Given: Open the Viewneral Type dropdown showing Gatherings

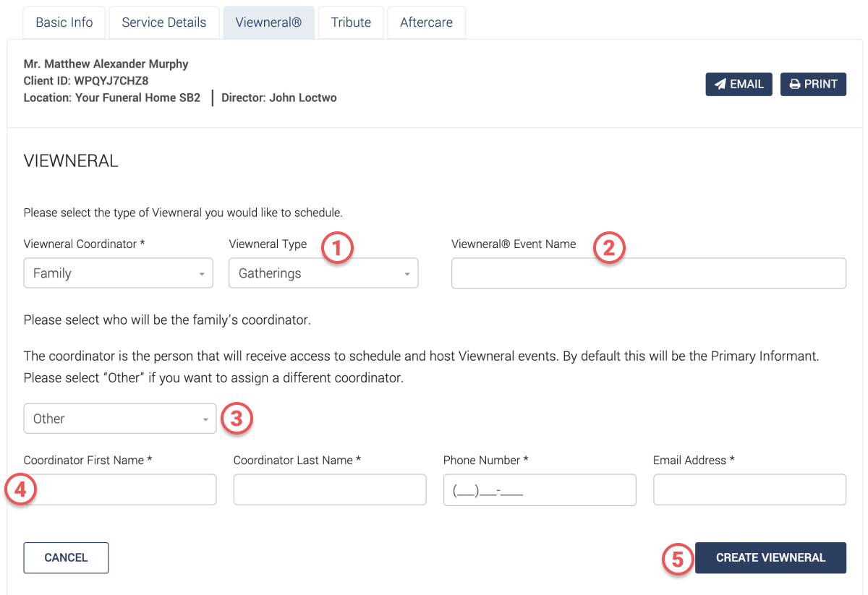Looking at the screenshot, I should click(x=323, y=273).
